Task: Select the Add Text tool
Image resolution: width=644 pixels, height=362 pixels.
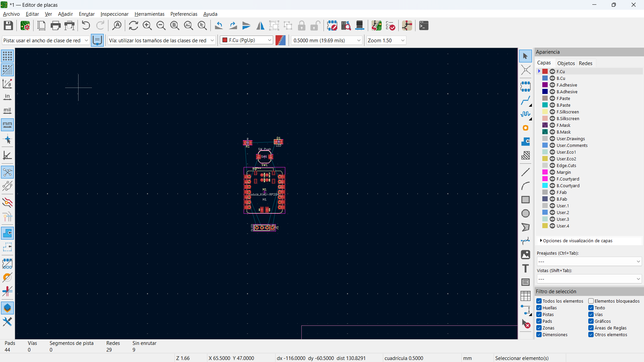Action: (526, 268)
